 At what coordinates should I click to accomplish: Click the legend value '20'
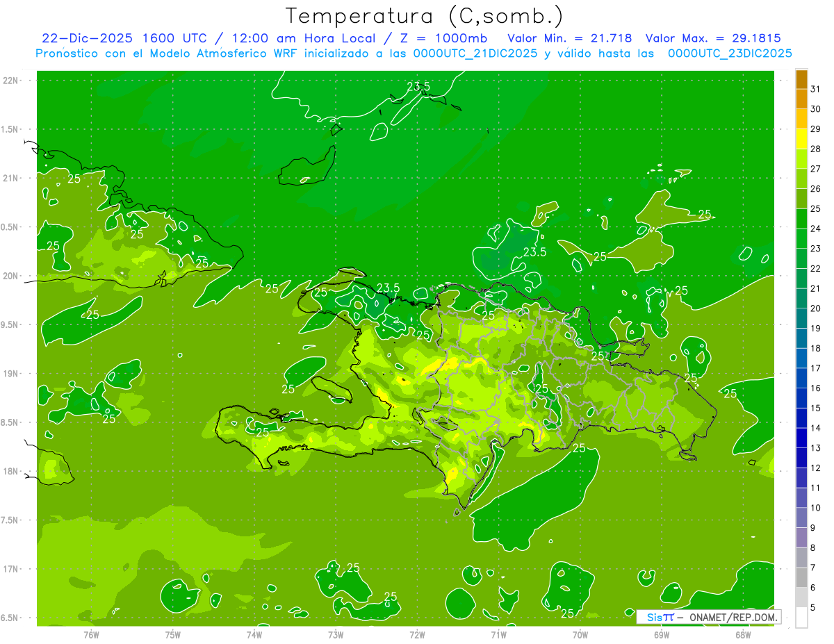pyautogui.click(x=816, y=308)
